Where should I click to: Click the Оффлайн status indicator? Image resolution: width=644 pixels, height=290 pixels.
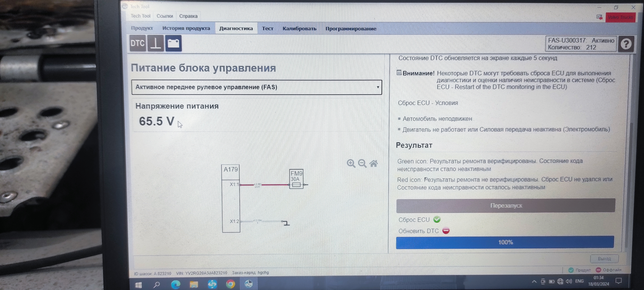(608, 270)
